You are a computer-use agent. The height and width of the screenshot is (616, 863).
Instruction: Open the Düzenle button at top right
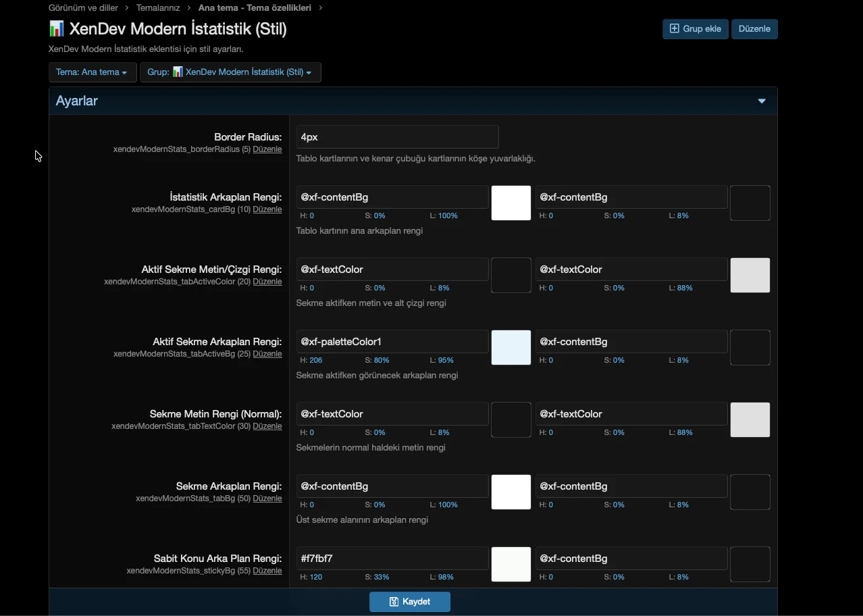(x=754, y=29)
